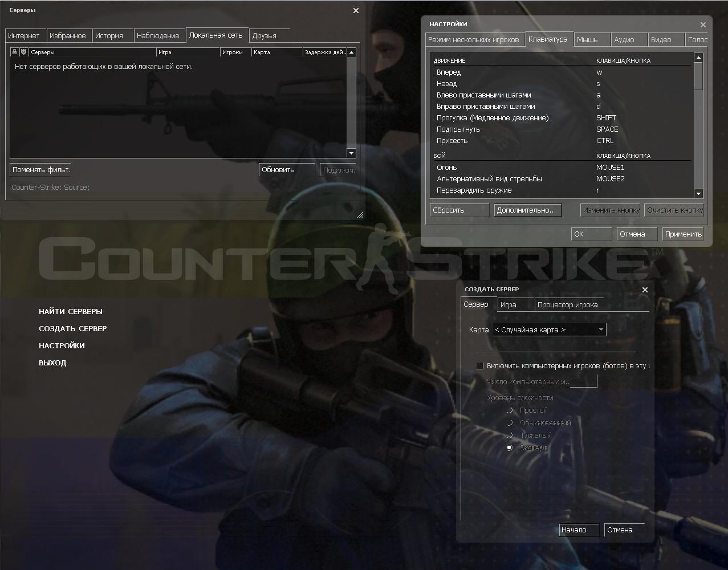Select the Огонь key binding row

(562, 168)
